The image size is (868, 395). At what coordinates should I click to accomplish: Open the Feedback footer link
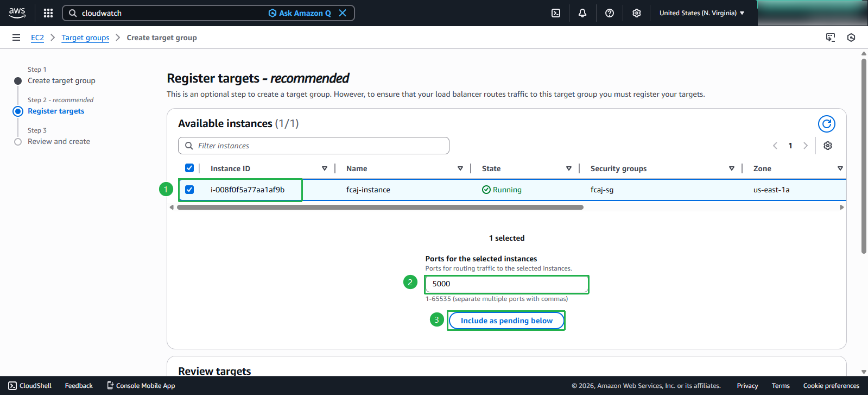tap(79, 386)
